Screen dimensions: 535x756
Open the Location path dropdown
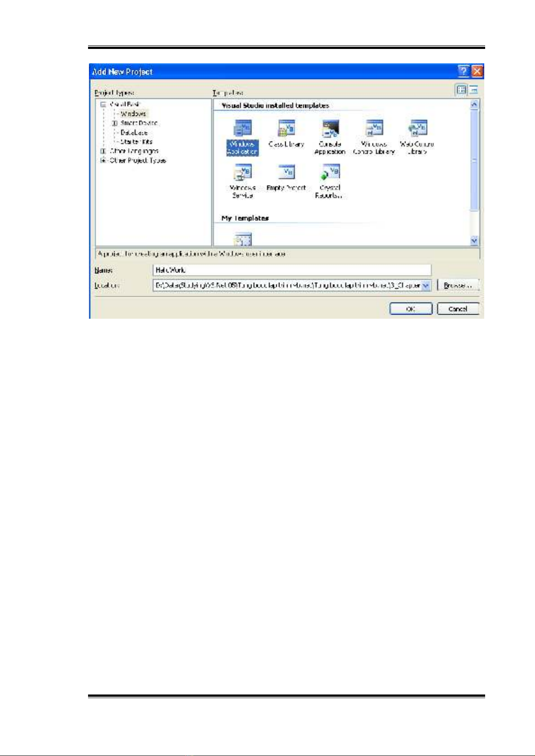tap(426, 285)
